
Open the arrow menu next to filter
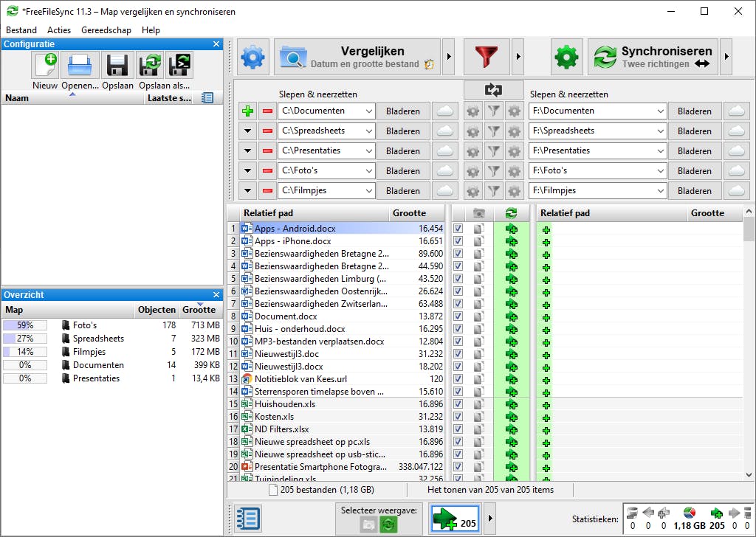pos(518,58)
